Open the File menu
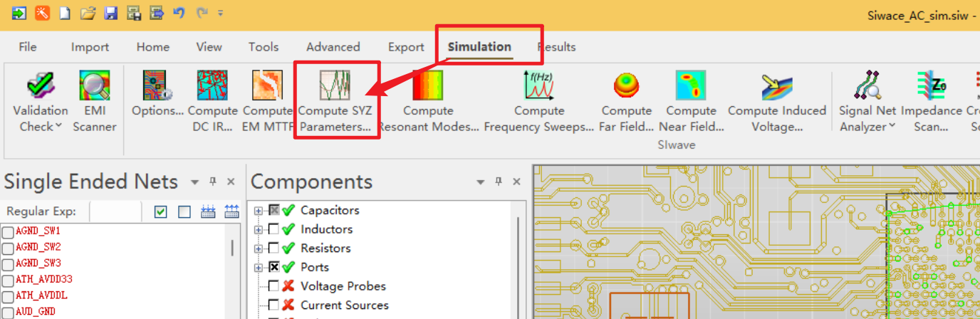 (28, 47)
